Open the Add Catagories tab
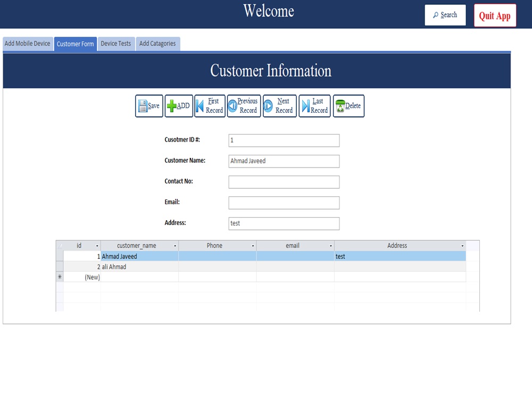This screenshot has width=532, height=399. 158,44
